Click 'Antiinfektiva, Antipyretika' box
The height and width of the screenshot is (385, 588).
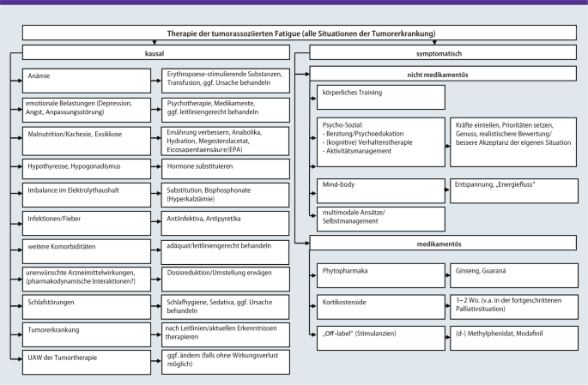[x=226, y=223]
